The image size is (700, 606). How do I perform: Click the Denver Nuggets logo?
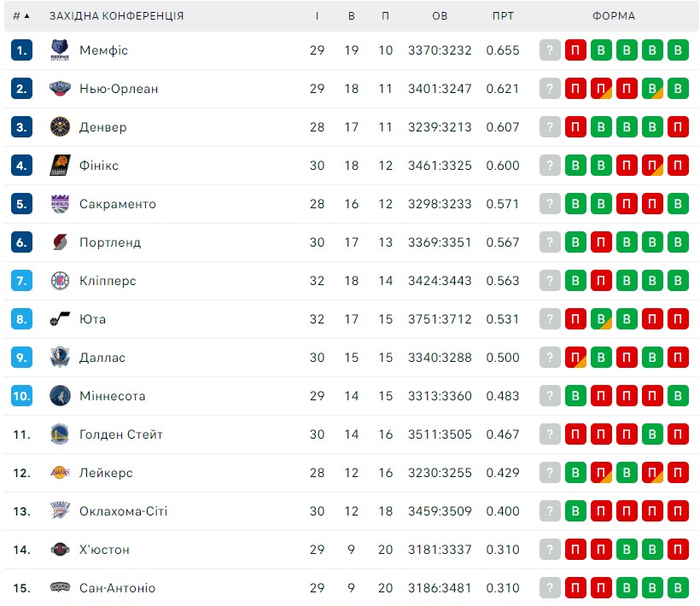(x=60, y=126)
